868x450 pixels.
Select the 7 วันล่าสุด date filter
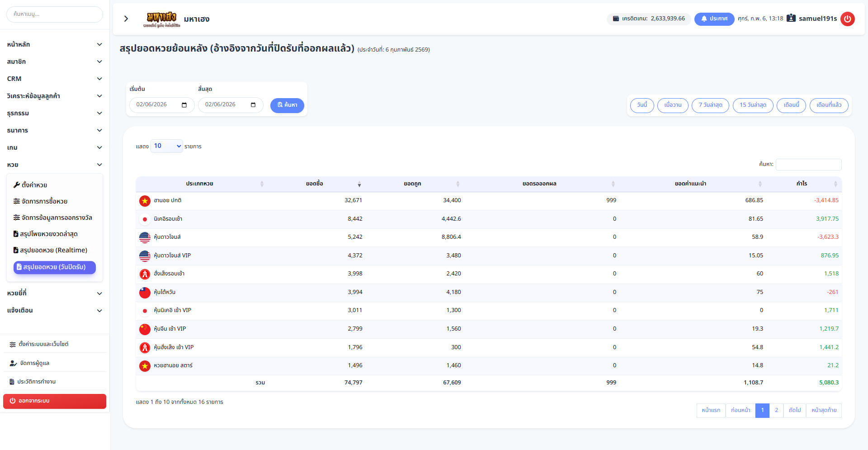click(x=710, y=105)
